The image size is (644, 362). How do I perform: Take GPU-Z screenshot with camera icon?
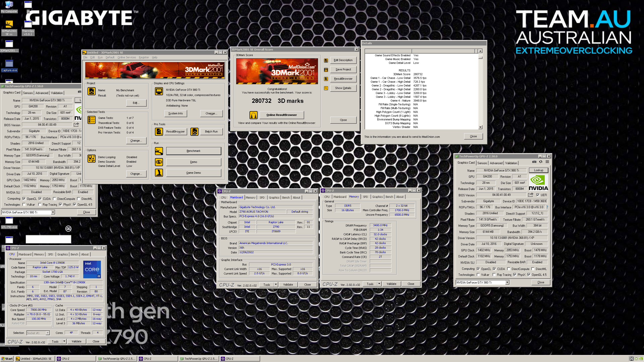pyautogui.click(x=534, y=162)
